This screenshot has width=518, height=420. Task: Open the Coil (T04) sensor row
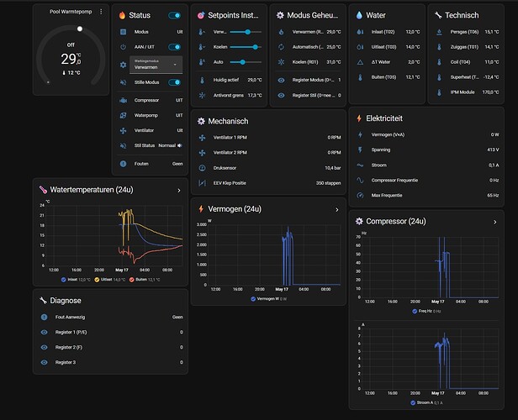tap(467, 62)
